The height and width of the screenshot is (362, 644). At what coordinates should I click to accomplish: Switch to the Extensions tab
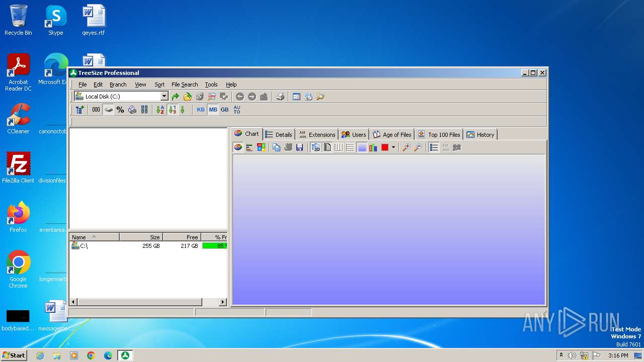pyautogui.click(x=317, y=134)
